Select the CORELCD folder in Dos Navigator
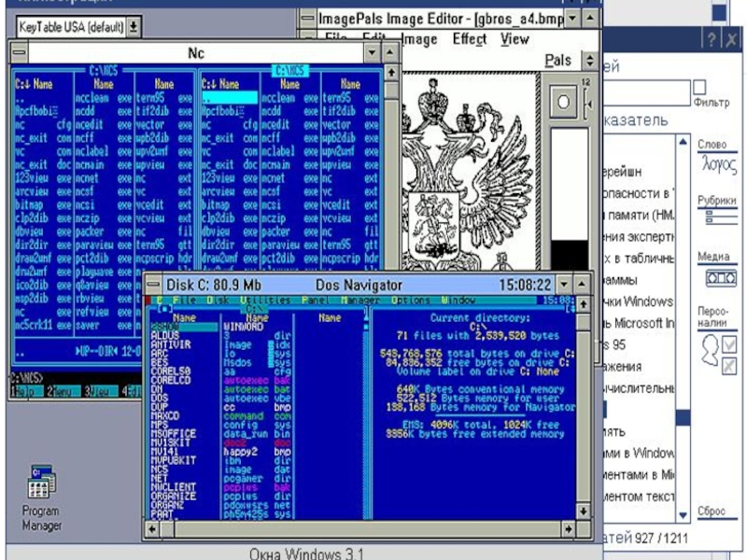The image size is (747, 560). coord(169,380)
